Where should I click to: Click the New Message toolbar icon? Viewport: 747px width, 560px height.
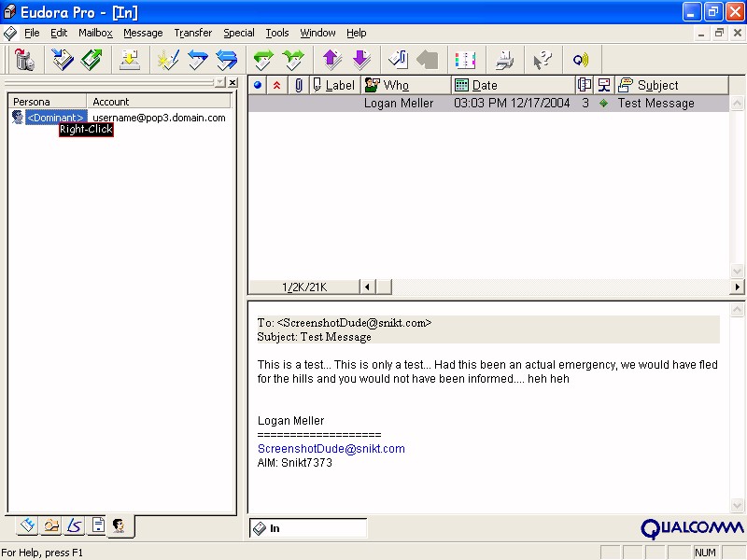pos(168,60)
